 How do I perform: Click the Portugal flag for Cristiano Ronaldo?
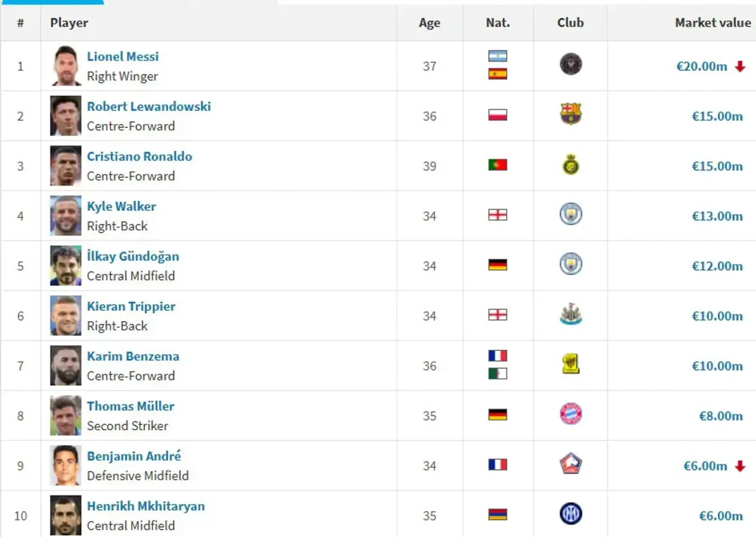click(498, 165)
